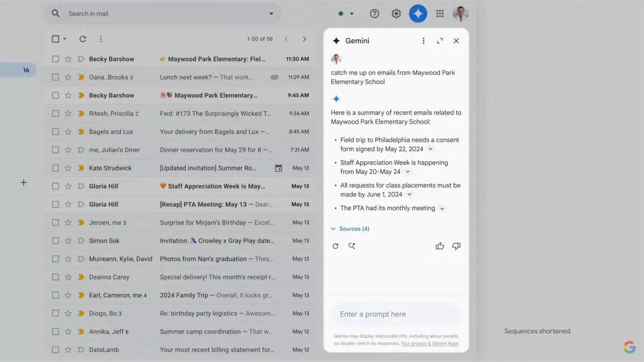Open Gmail settings gear
The width and height of the screenshot is (644, 362).
[x=396, y=13]
